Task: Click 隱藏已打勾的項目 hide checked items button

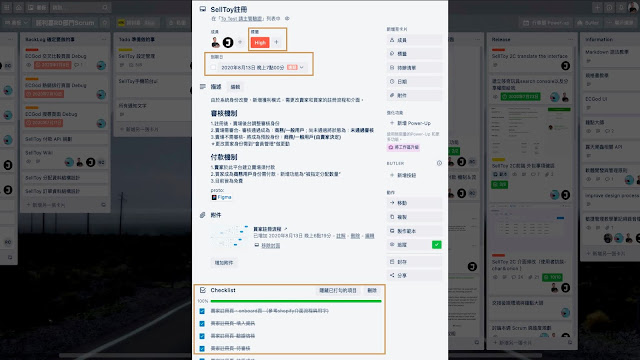Action: (338, 290)
